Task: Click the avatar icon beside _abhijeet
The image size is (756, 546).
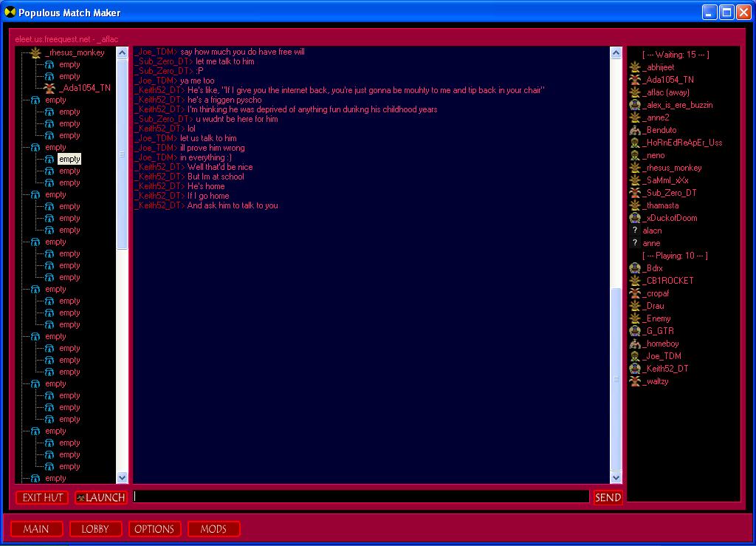Action: pos(634,67)
